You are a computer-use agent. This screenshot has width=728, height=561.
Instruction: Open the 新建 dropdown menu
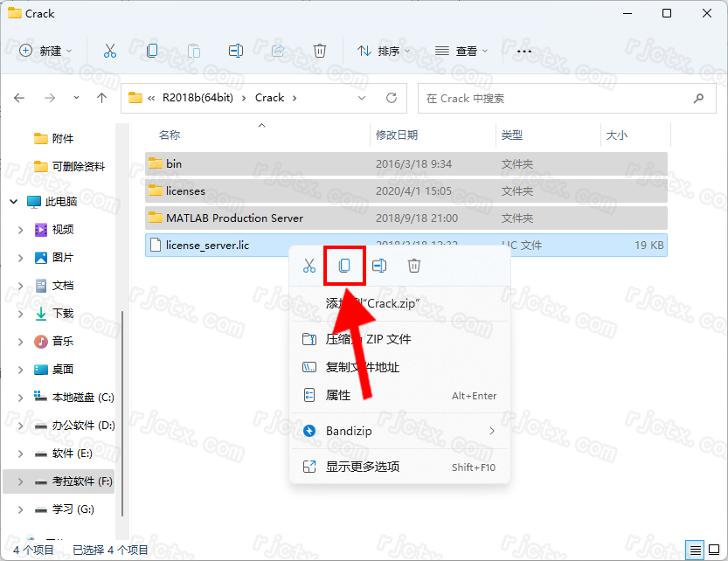pyautogui.click(x=46, y=51)
